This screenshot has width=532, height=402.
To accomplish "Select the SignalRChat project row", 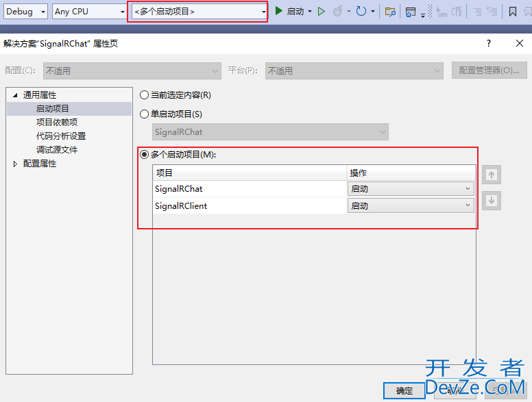I will tap(250, 189).
